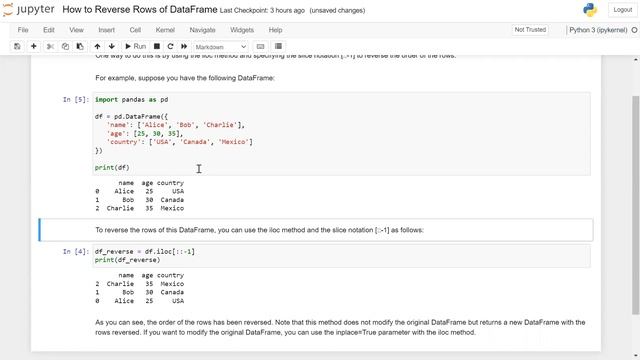This screenshot has height=360, width=640.
Task: Click into the import pandas code cell
Action: point(341,134)
